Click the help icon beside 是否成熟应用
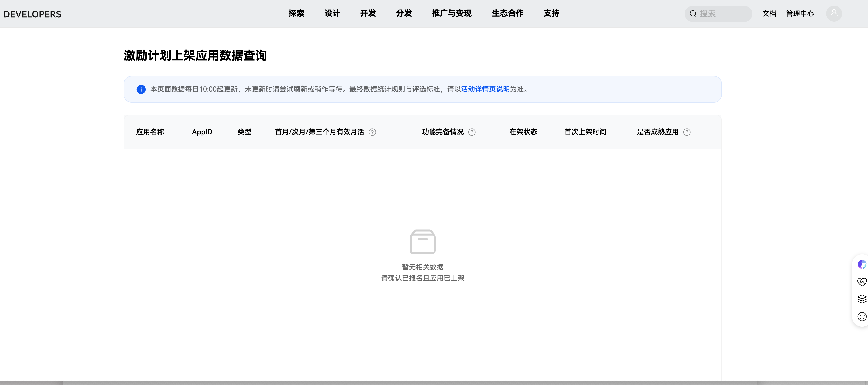 pyautogui.click(x=686, y=132)
